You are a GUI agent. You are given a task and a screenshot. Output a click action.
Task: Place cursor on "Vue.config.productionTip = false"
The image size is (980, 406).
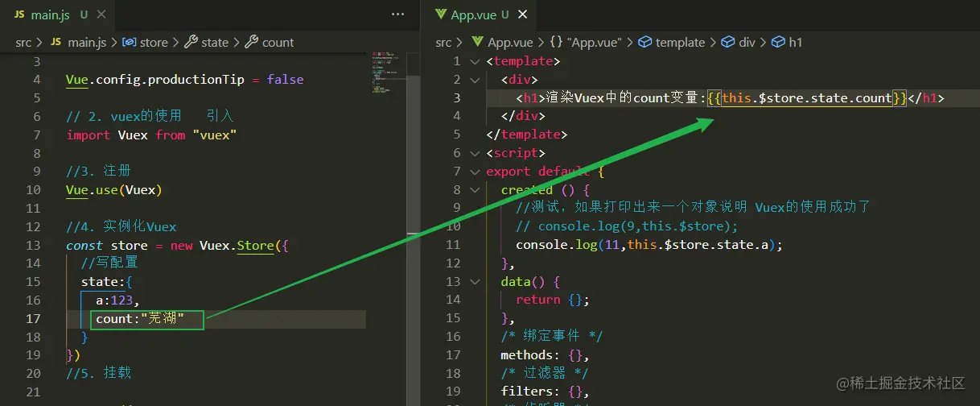(185, 80)
